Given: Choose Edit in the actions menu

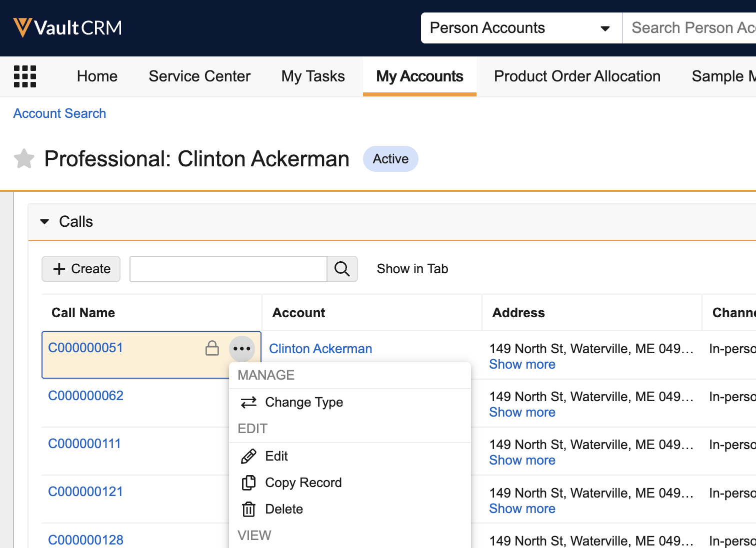Looking at the screenshot, I should click(276, 456).
